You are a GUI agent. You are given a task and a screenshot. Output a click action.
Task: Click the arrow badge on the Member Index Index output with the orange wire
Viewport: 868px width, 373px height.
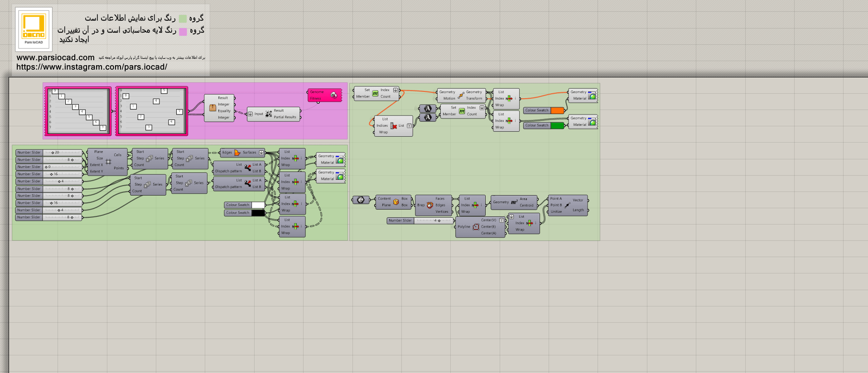[x=395, y=90]
